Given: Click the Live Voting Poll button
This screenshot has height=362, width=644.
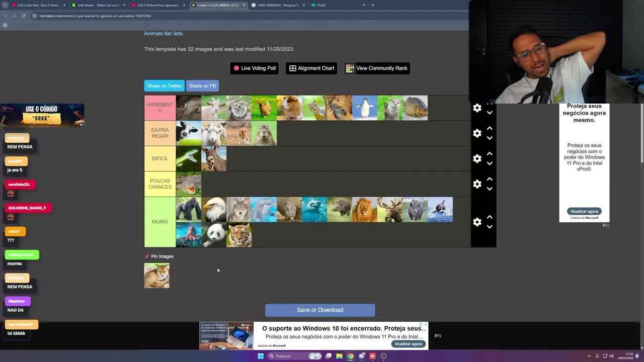Looking at the screenshot, I should (x=254, y=68).
